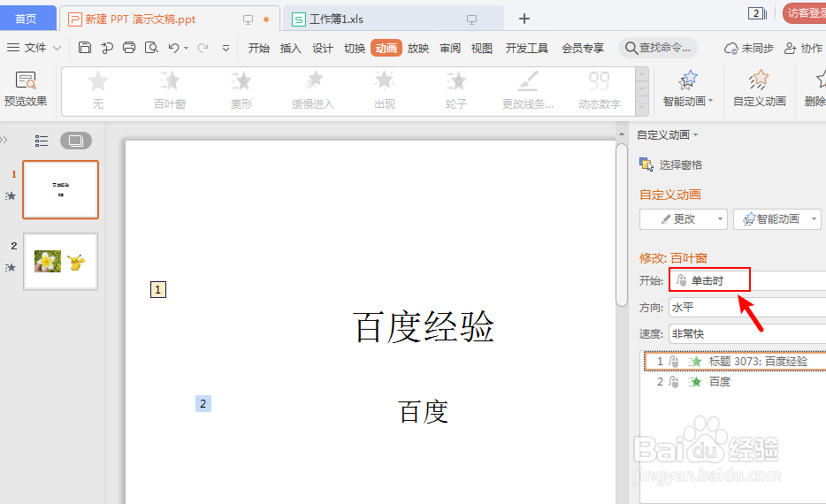Open the 设计 ribbon tab
Screen dimensions: 826x504
tap(323, 49)
